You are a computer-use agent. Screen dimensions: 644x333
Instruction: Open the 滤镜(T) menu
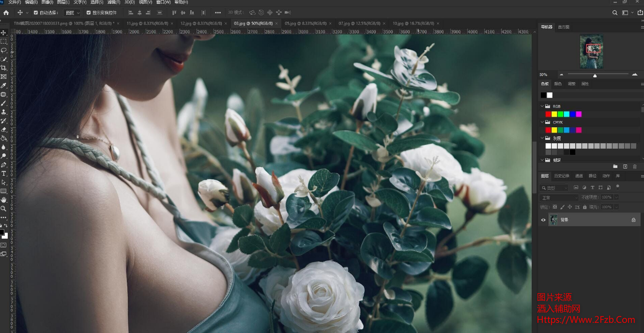[x=114, y=2]
